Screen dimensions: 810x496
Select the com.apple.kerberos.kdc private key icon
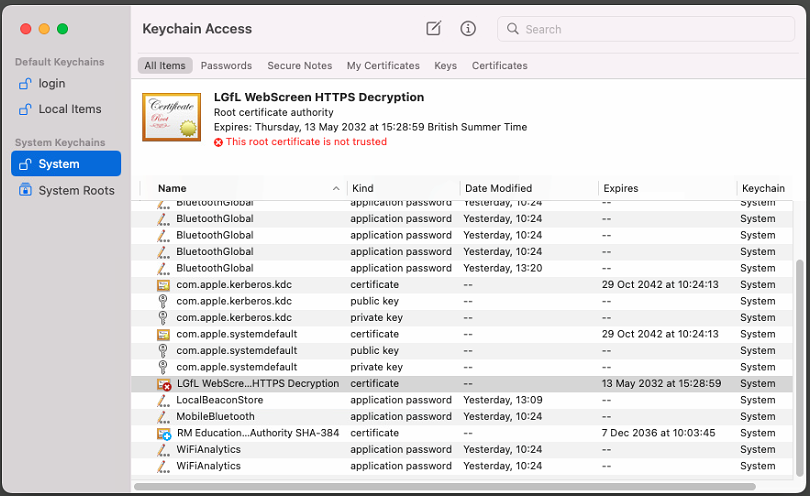pos(164,318)
